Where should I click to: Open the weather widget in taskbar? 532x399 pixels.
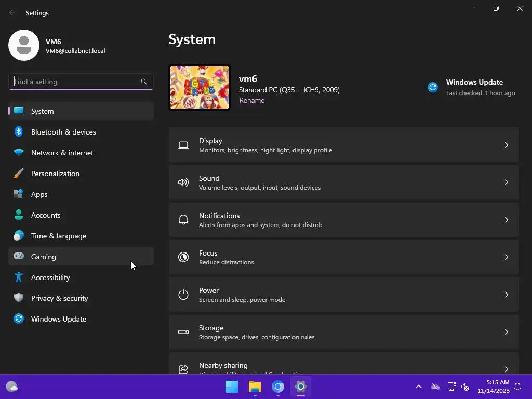(12, 387)
